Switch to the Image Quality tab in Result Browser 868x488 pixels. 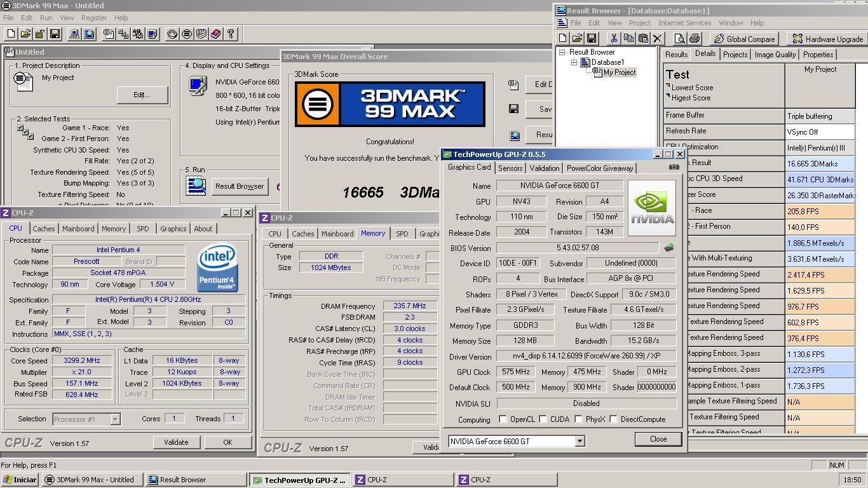pyautogui.click(x=775, y=55)
